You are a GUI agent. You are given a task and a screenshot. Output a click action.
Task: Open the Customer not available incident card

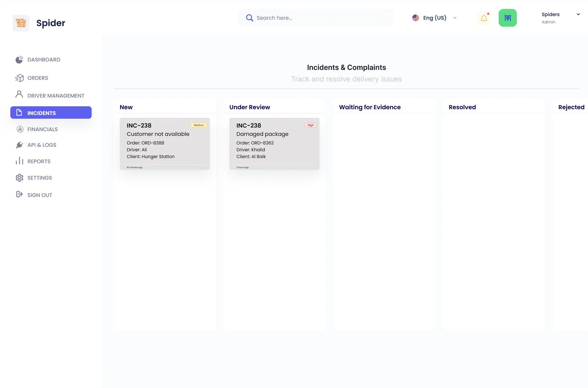tap(165, 144)
